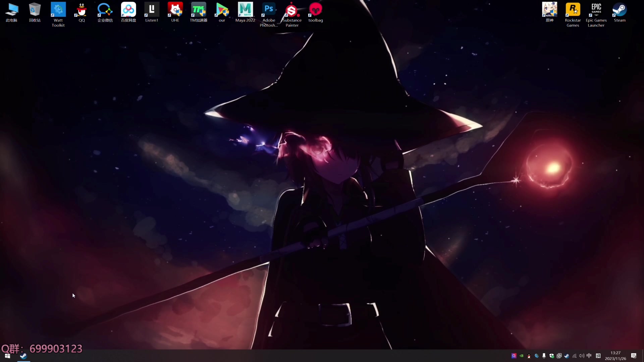Image resolution: width=644 pixels, height=362 pixels.
Task: Open the 回收站 Recycle Bin icon
Action: 35,12
